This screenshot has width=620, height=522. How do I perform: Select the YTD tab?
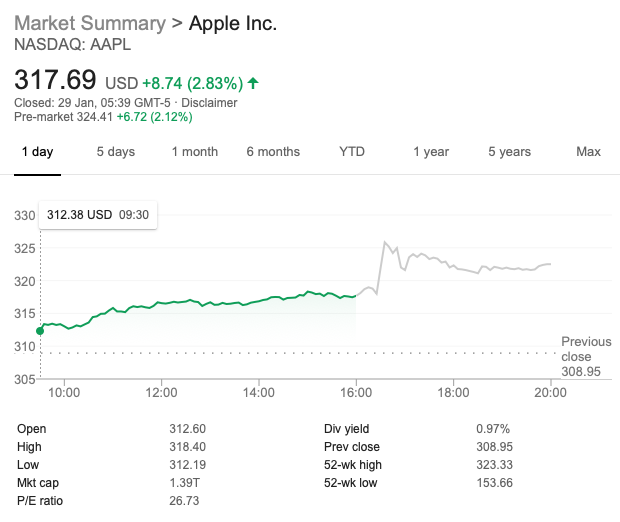(x=352, y=152)
